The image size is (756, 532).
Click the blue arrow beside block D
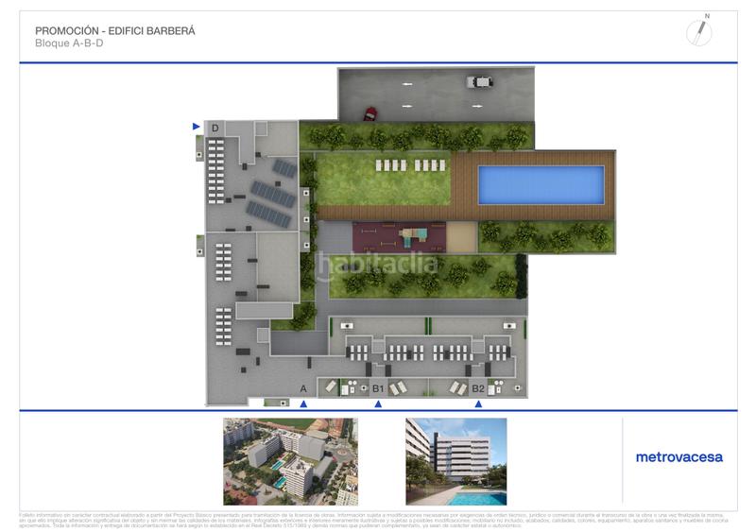click(197, 126)
